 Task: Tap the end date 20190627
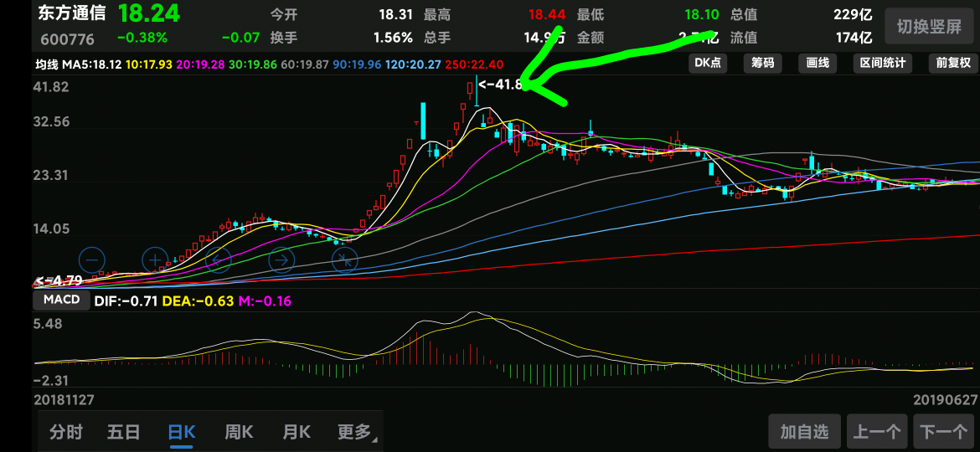[945, 399]
